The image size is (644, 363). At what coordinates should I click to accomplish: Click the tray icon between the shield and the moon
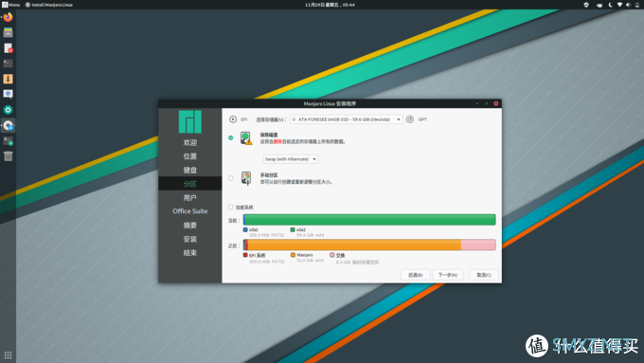click(599, 5)
